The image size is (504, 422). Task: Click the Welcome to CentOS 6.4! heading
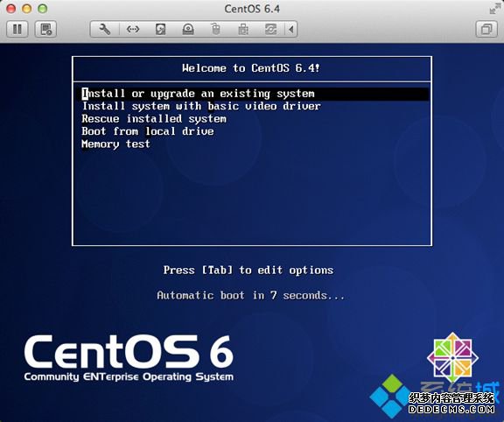point(251,68)
